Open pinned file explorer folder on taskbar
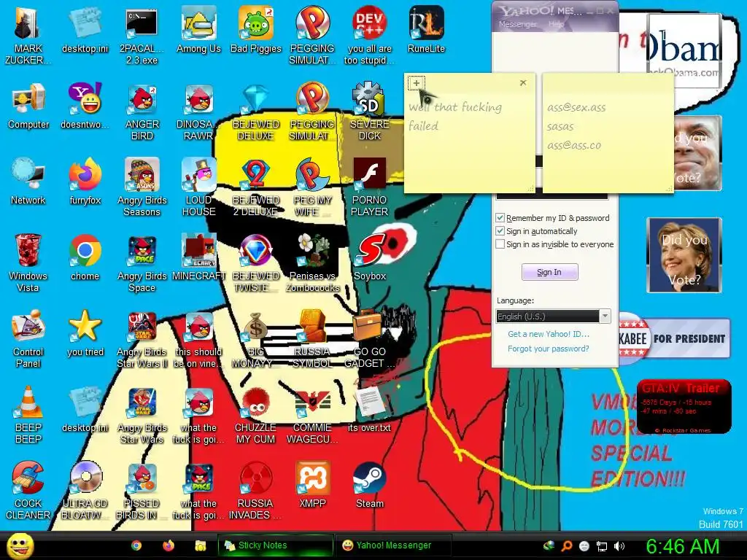Viewport: 747px width, 560px height. pyautogui.click(x=200, y=545)
